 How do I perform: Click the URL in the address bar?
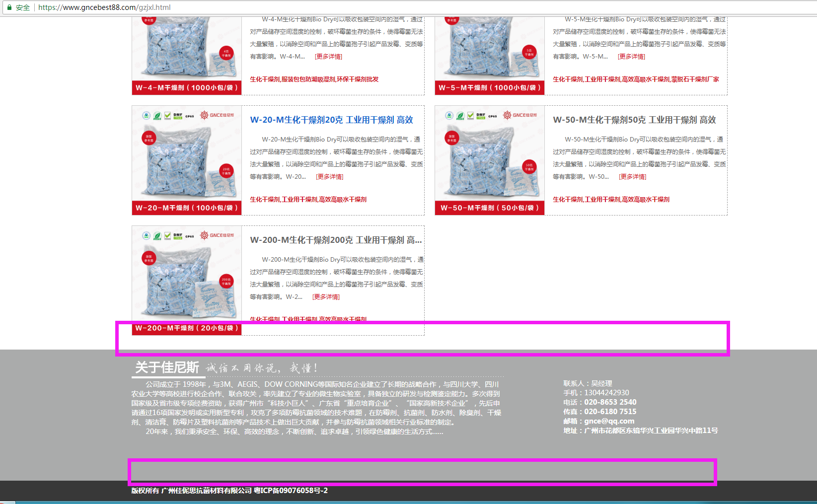[104, 7]
